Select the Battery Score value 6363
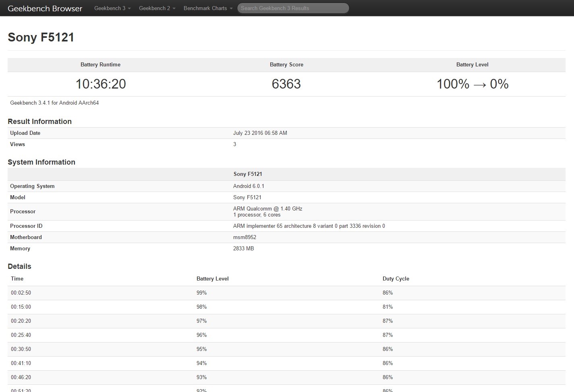The height and width of the screenshot is (392, 574). tap(286, 84)
